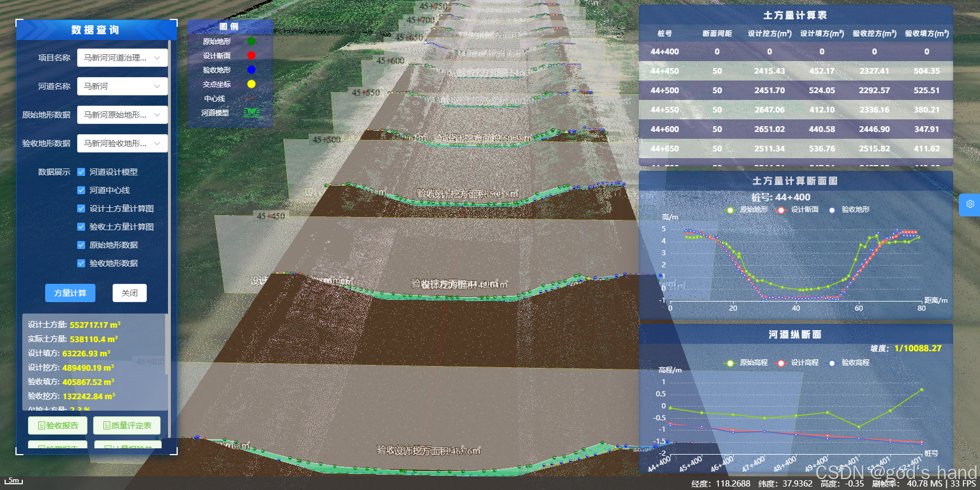
Task: Toggle 原始地形数据 display checkbox
Action: 81,245
